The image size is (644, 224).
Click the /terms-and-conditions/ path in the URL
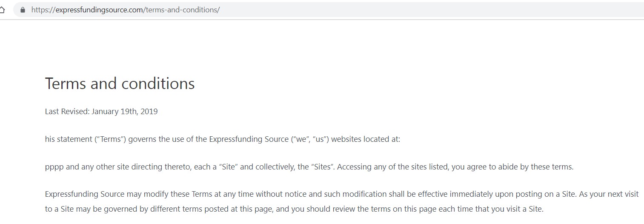coord(182,10)
